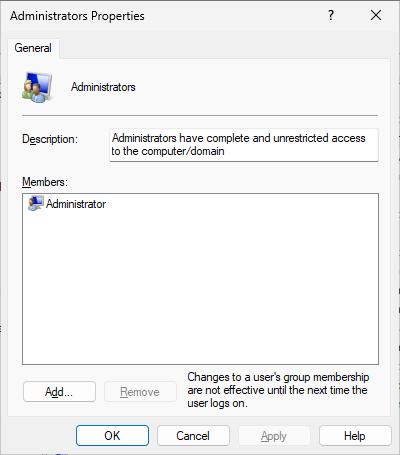This screenshot has height=455, width=400.
Task: Switch to the General tab
Action: [33, 48]
